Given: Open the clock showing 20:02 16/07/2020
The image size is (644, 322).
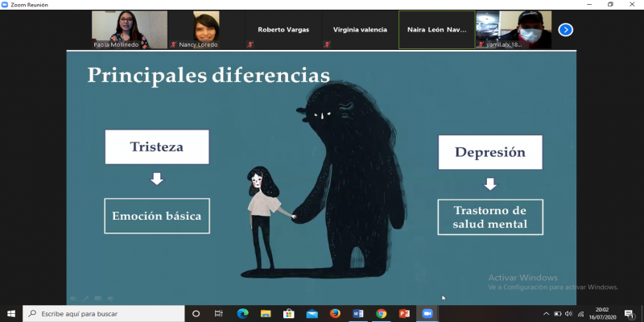Looking at the screenshot, I should pyautogui.click(x=602, y=314).
